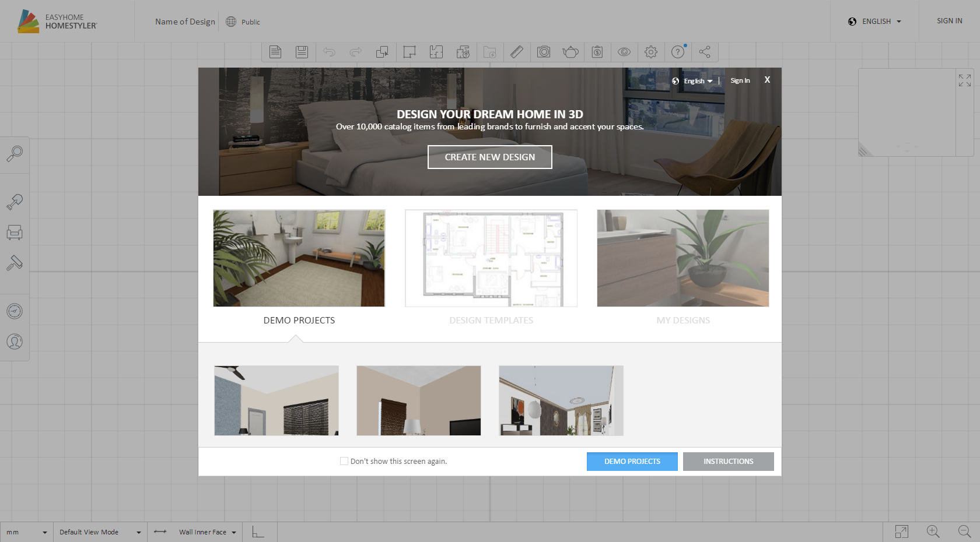Select the paint roller tool in sidebar

pos(15,202)
